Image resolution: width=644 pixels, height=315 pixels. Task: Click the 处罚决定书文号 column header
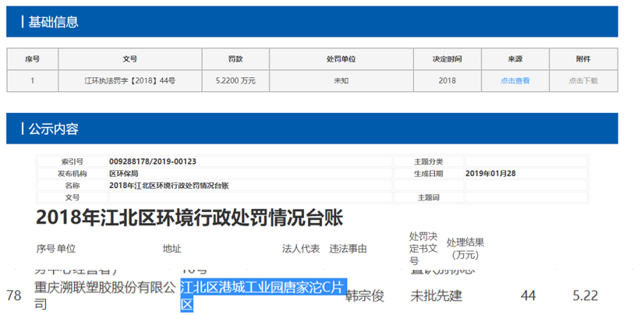423,249
